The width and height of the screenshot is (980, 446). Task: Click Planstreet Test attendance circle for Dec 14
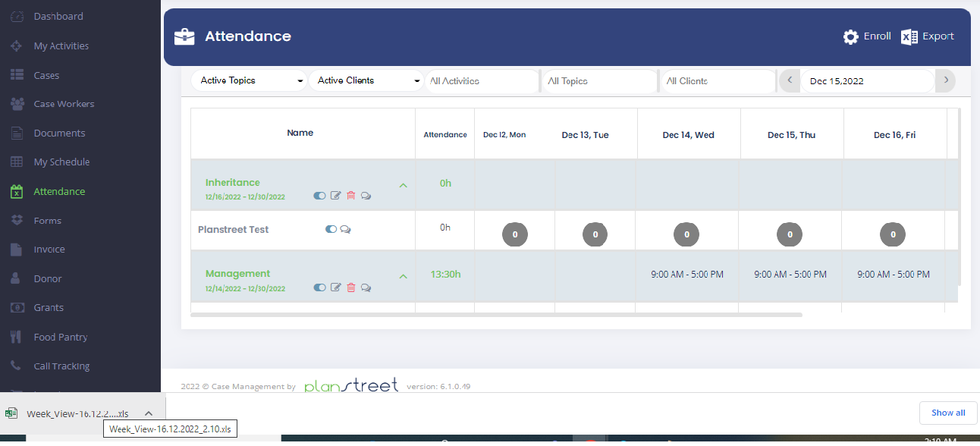687,234
